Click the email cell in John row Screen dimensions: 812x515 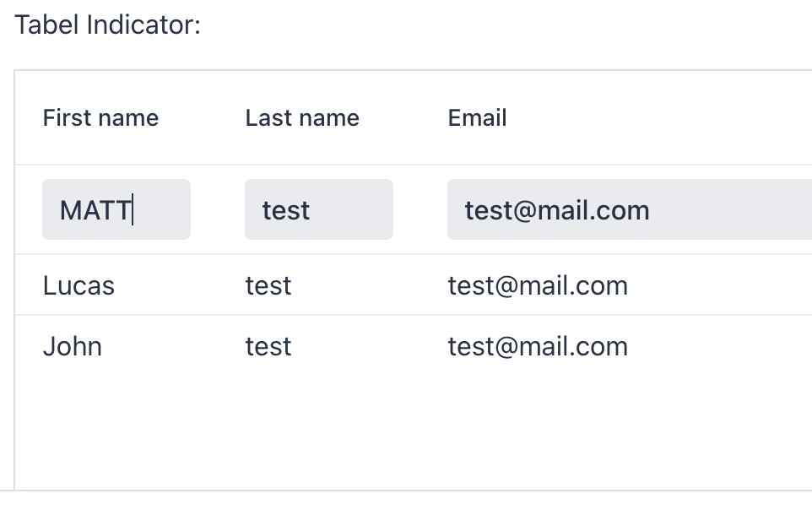(538, 346)
